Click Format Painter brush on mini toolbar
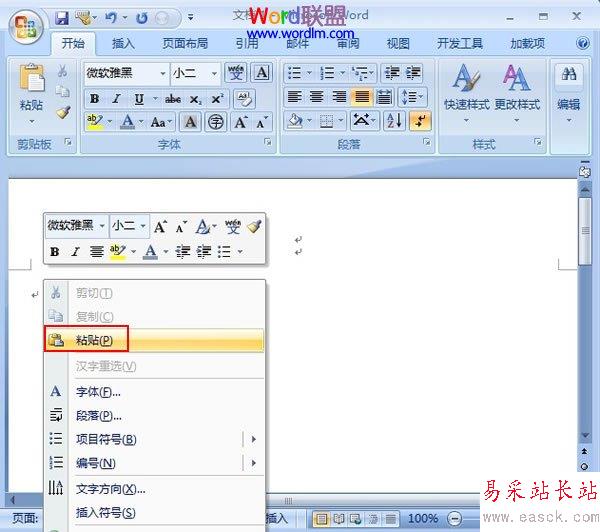600x532 pixels. [x=254, y=227]
